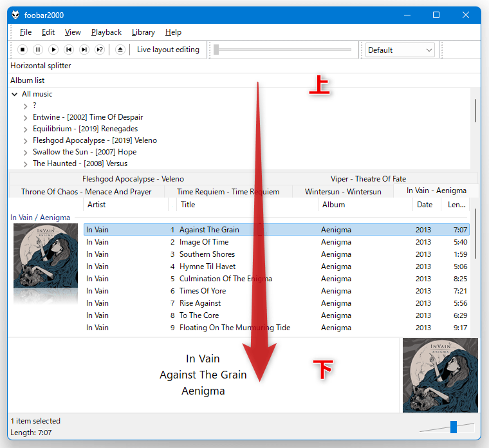Screen dimensions: 489x448
Task: Open the Default playback order dropdown
Action: pyautogui.click(x=400, y=50)
